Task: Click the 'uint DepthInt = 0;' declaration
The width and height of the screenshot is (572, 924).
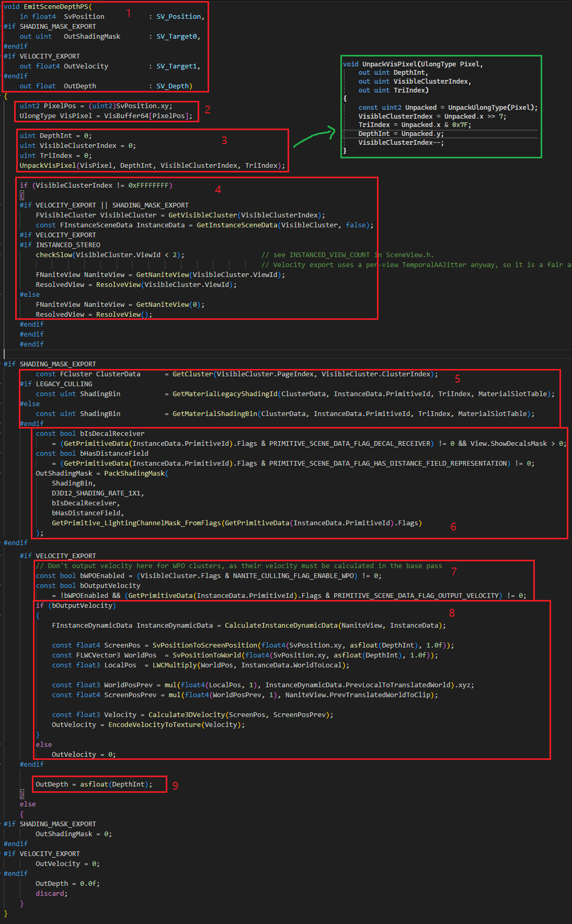Action: [x=56, y=136]
